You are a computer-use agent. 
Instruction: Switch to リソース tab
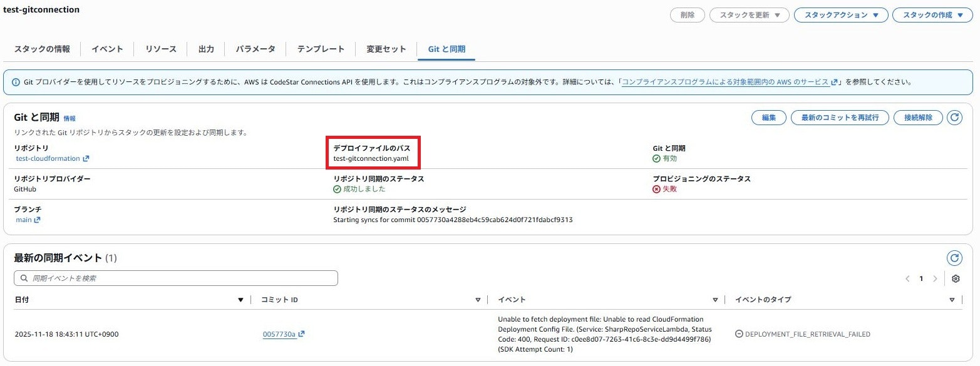click(x=161, y=49)
